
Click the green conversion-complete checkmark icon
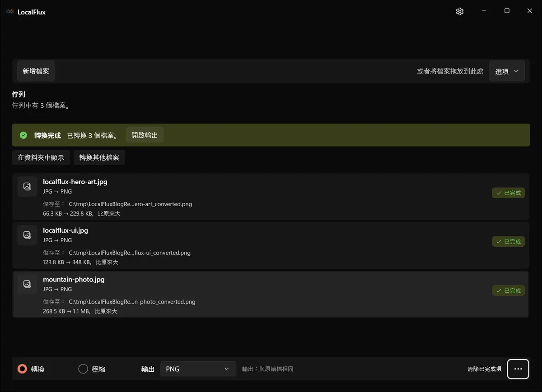tap(23, 135)
